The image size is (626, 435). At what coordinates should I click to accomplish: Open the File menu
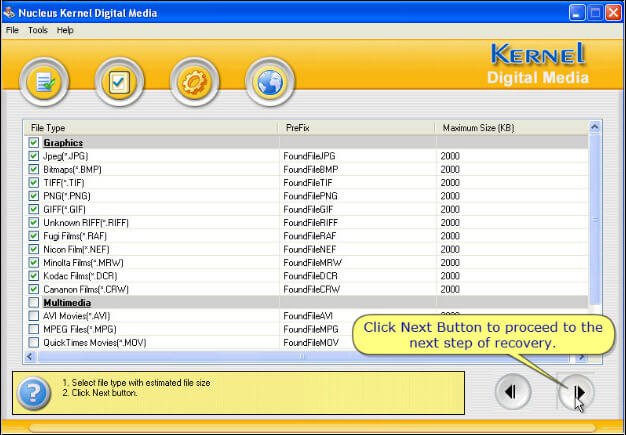click(x=12, y=30)
